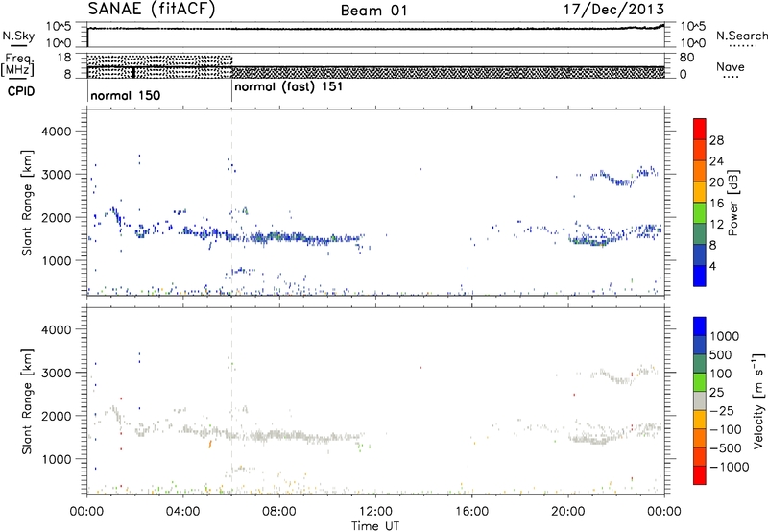Pick the orange Velocity segment -100 to -500

(x=700, y=438)
